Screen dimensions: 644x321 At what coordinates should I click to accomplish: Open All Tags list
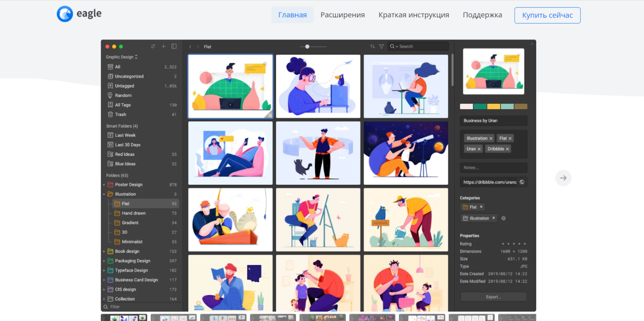click(x=142, y=105)
